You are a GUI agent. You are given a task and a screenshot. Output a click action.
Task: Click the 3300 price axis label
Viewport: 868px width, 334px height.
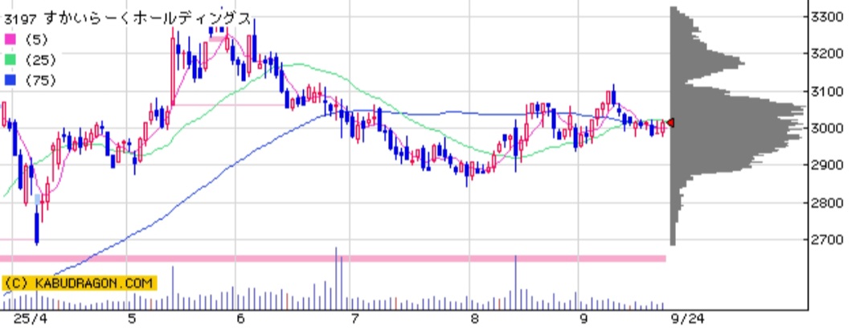[826, 17]
